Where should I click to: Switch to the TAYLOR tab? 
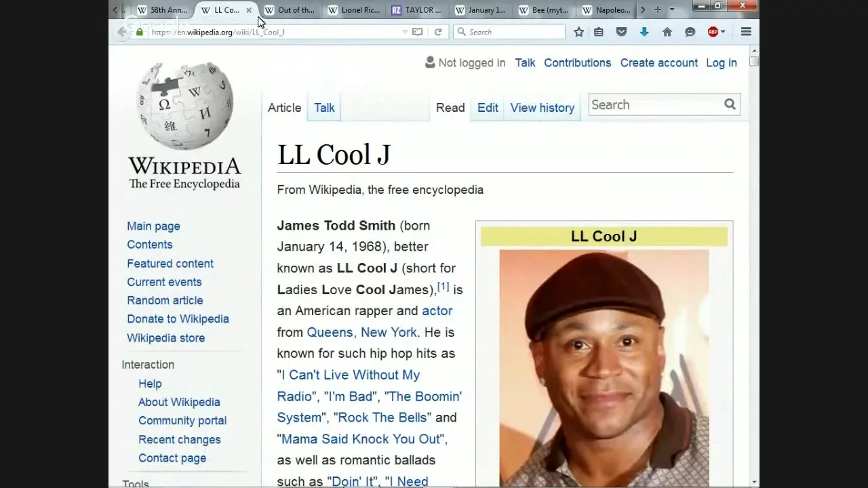418,10
